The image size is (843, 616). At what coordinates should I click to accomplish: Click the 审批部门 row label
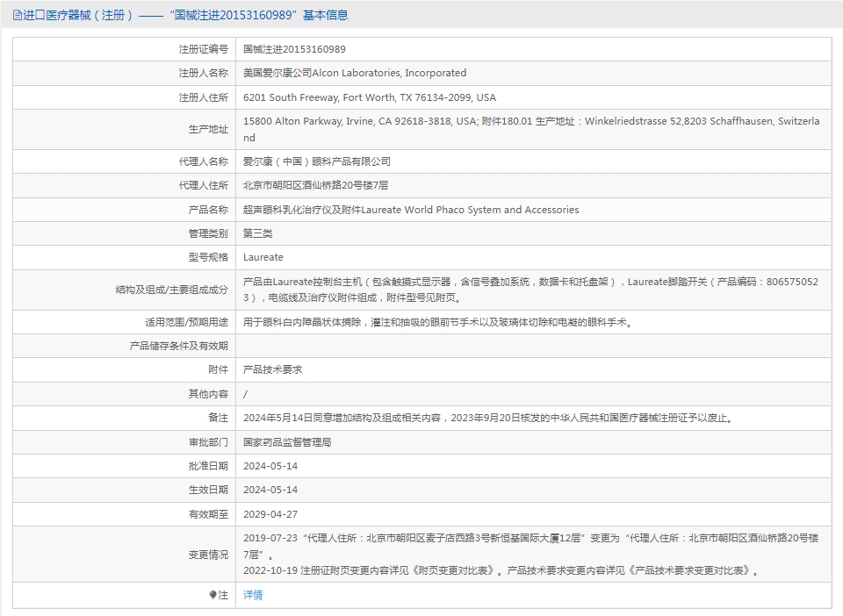[x=208, y=442]
